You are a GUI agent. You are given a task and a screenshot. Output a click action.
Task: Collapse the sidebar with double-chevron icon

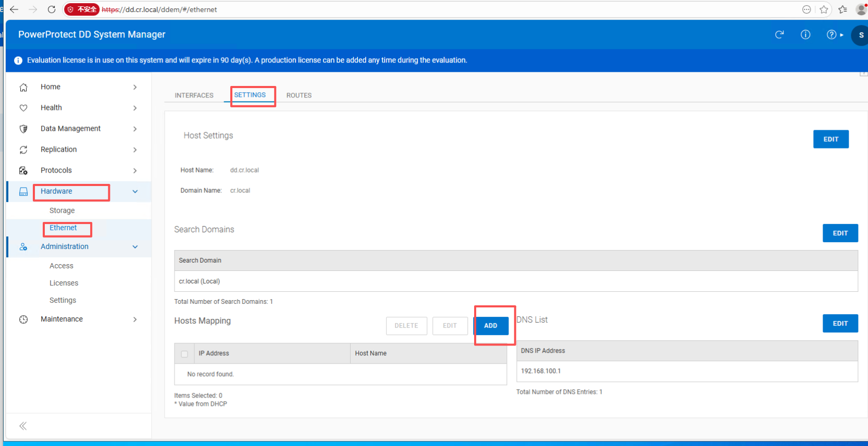[x=23, y=426]
